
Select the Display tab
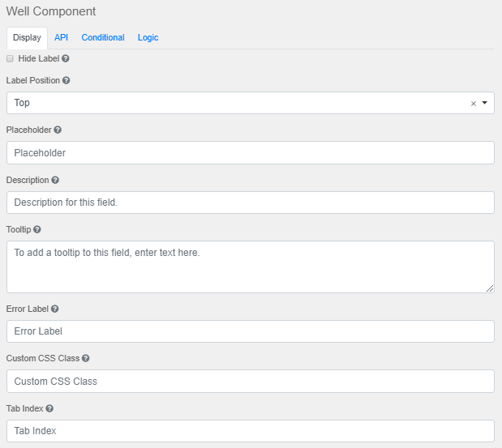tap(27, 38)
